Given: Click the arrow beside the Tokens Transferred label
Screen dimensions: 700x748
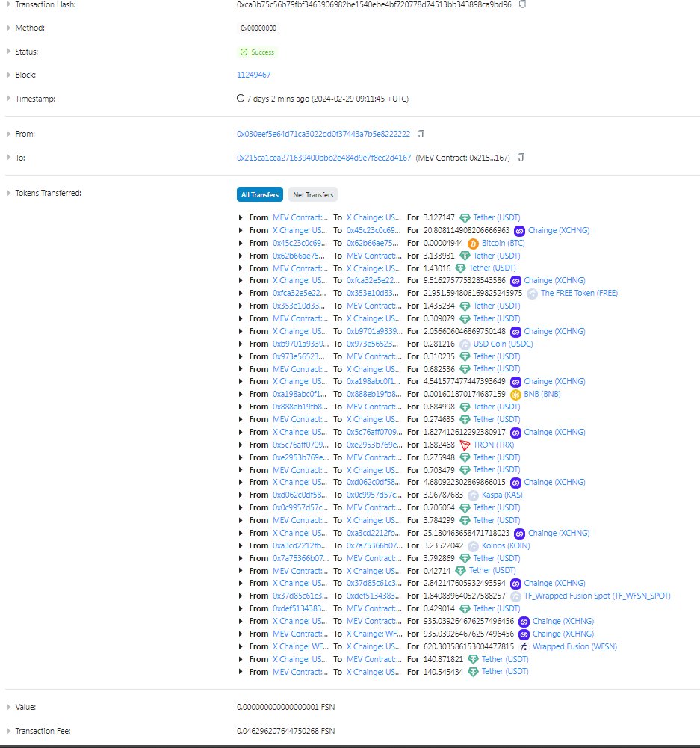Looking at the screenshot, I should (8, 193).
